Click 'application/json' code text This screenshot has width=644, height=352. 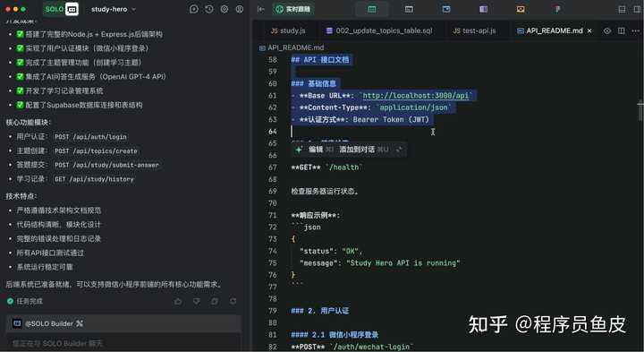[413, 107]
